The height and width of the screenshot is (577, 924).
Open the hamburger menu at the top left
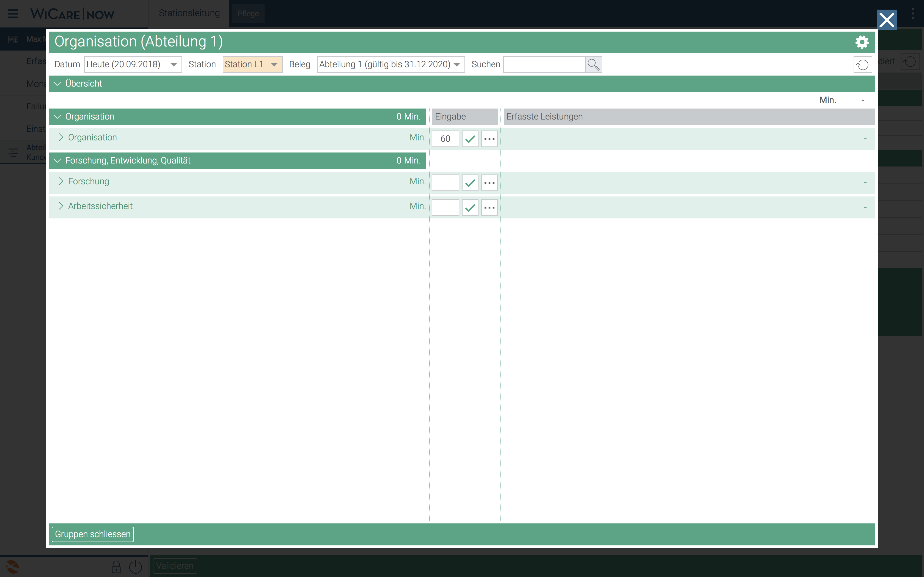(x=13, y=14)
